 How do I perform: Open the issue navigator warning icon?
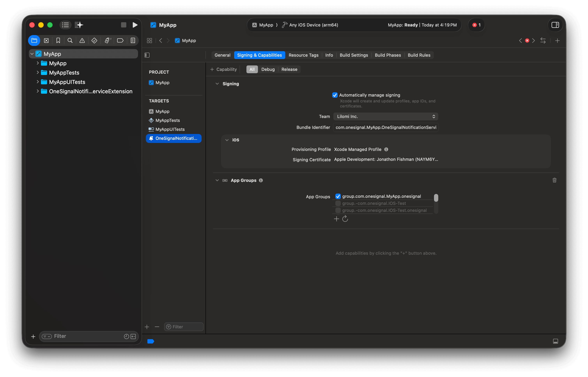click(82, 41)
